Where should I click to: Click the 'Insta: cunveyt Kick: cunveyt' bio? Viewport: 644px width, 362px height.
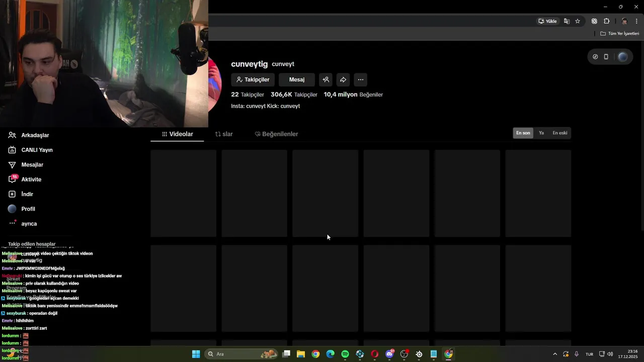[265, 106]
